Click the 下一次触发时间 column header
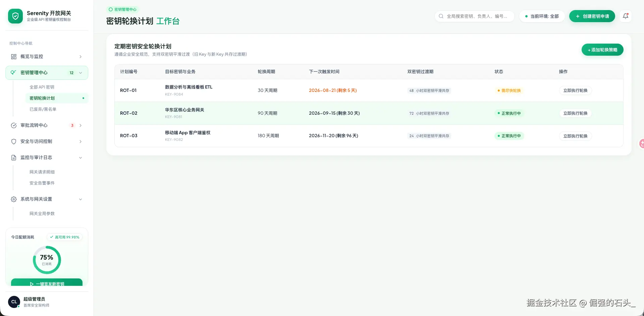 tap(324, 72)
